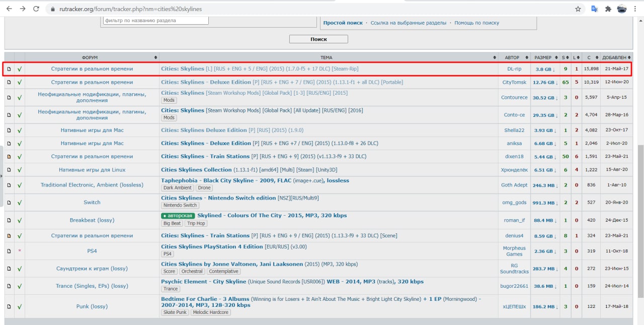Image resolution: width=644 pixels, height=325 pixels.
Task: Open the Google Translate icon in the address bar
Action: click(594, 9)
